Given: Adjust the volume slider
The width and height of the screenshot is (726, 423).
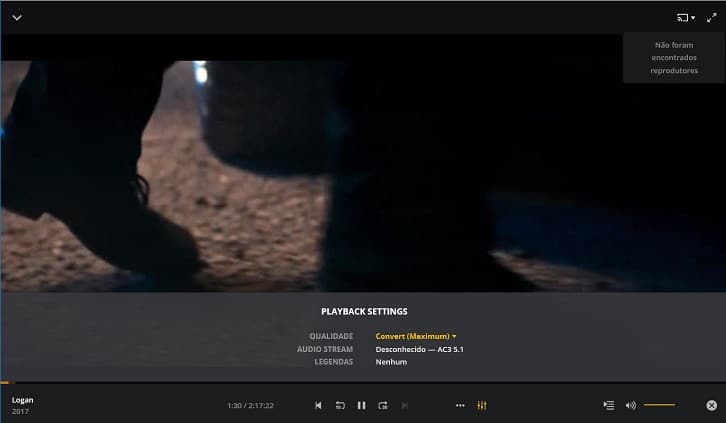Looking at the screenshot, I should [x=659, y=405].
